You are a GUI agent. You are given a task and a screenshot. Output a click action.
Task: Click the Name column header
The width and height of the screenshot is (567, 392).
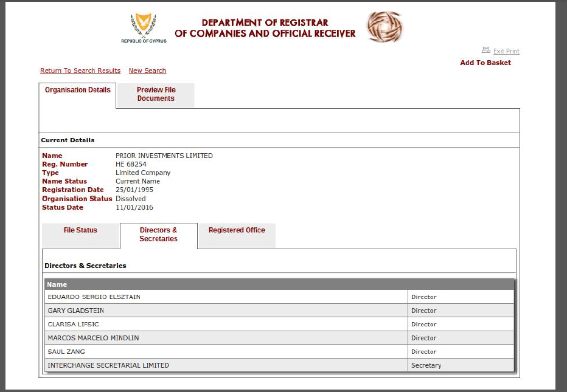57,284
